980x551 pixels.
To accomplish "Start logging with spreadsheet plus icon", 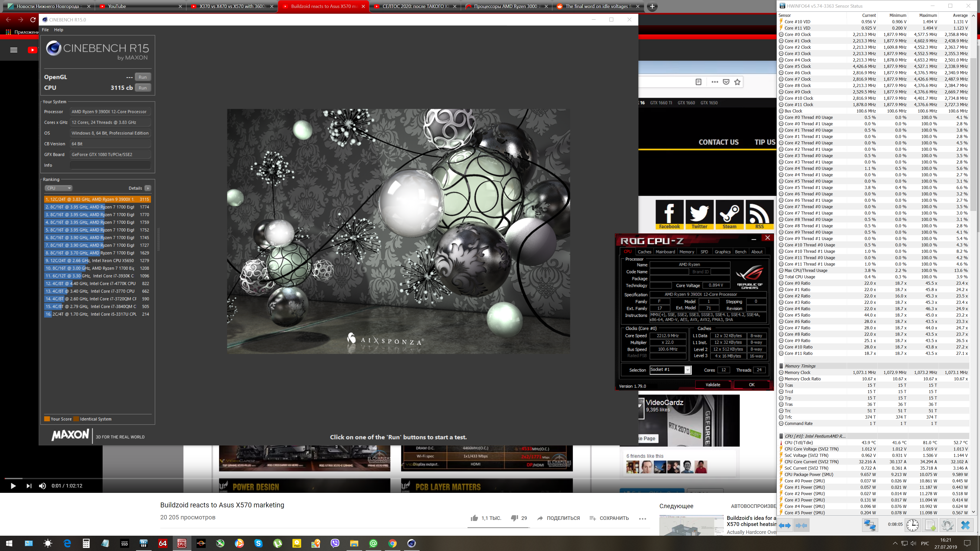I will (930, 525).
